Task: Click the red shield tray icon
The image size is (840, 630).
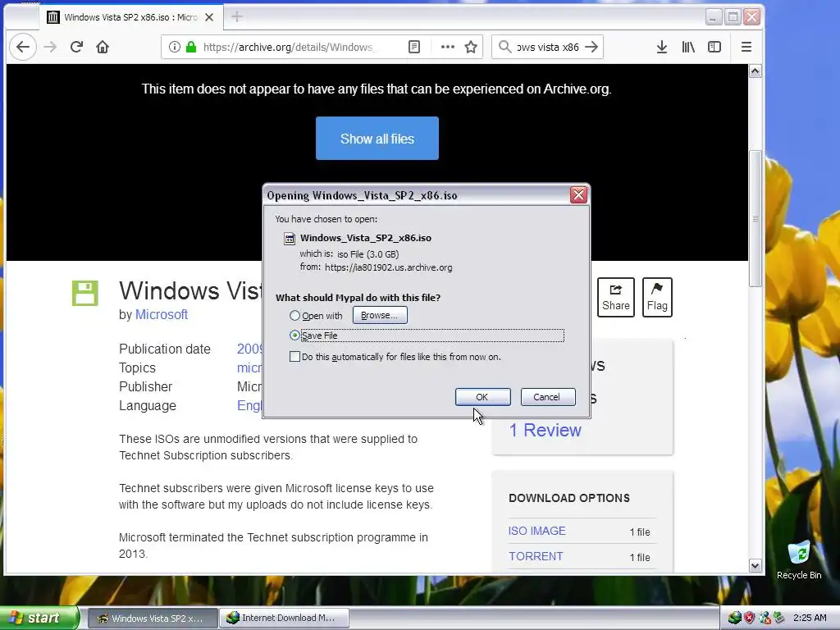Action: 750,619
